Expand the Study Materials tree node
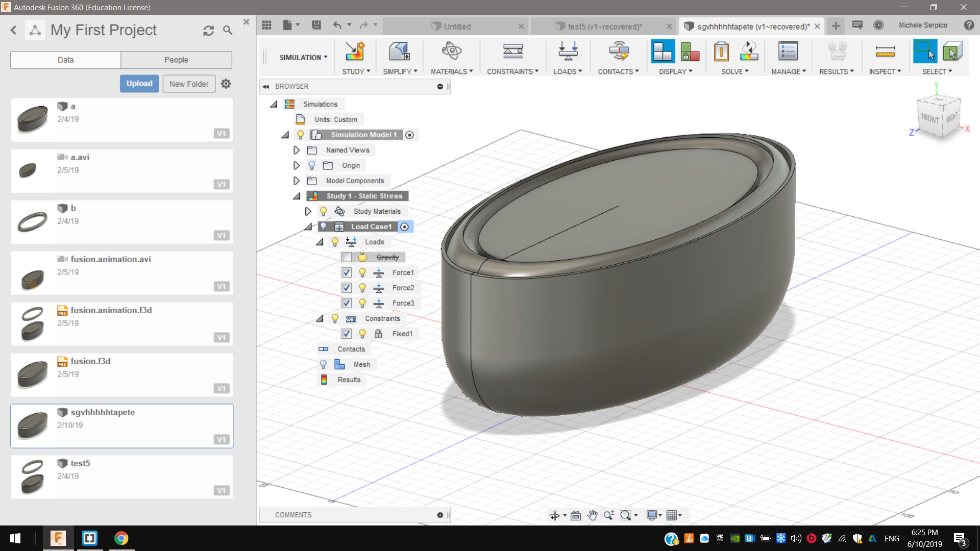Screen dimensions: 980x551 click(308, 211)
